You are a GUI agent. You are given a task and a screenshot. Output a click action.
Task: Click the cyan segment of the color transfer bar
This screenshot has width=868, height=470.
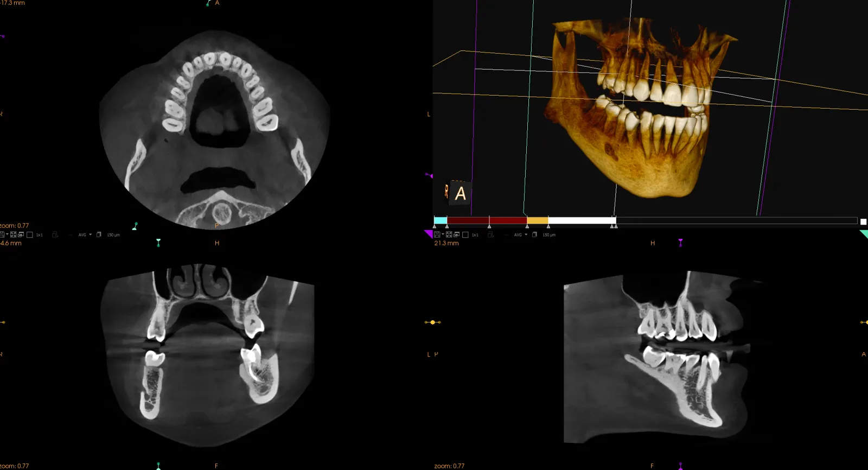point(441,220)
